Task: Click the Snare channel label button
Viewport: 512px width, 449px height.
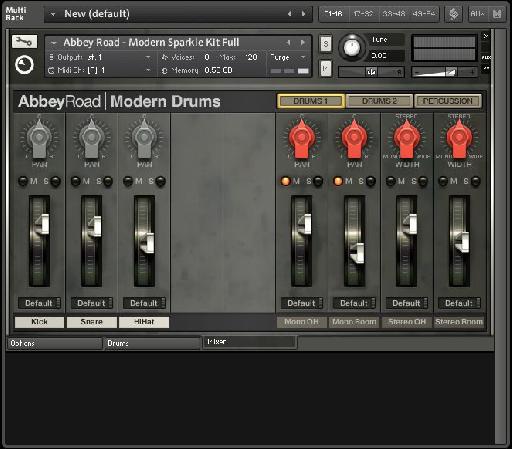Action: [92, 322]
